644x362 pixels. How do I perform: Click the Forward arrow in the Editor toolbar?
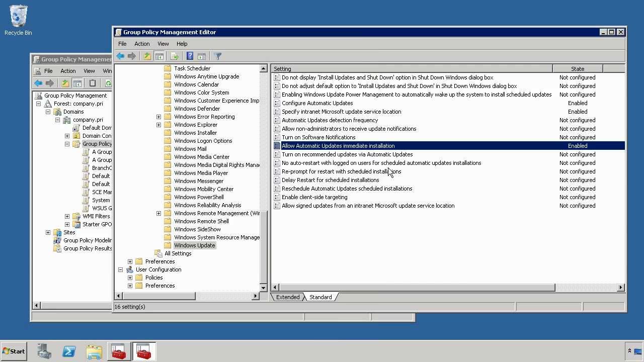pos(132,56)
